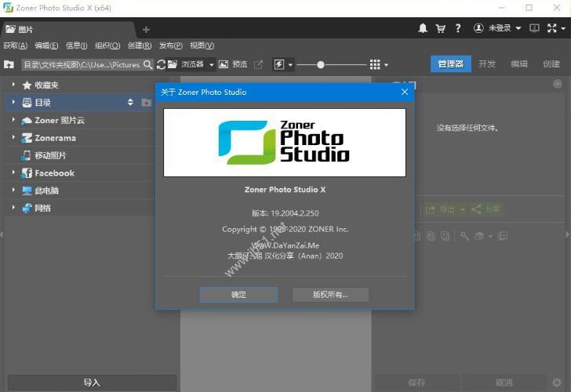
Task: Open the 创建(R) menu
Action: point(140,45)
